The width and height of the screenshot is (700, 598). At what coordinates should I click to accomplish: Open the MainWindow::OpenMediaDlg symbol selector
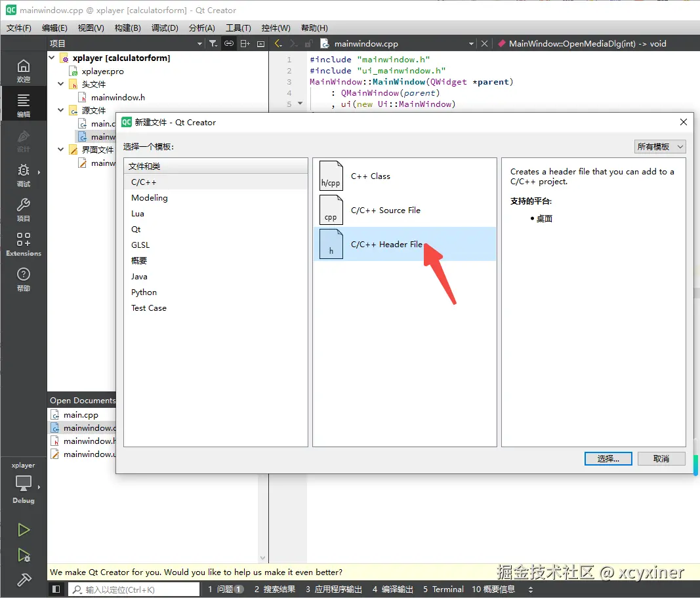(x=588, y=43)
